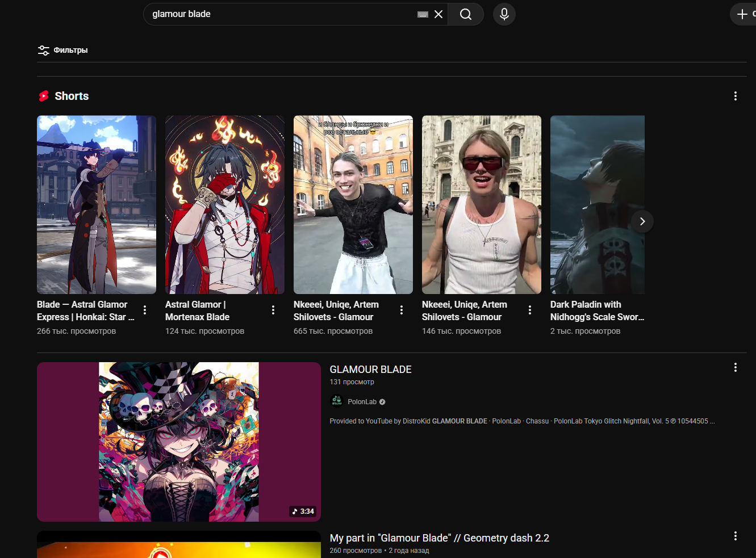Click the Blade — Astral Glamor Express title
756x558 pixels.
coord(86,311)
